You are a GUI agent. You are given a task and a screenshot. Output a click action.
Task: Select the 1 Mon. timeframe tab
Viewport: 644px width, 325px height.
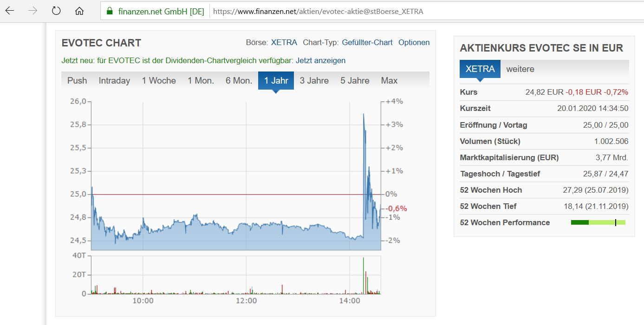201,80
